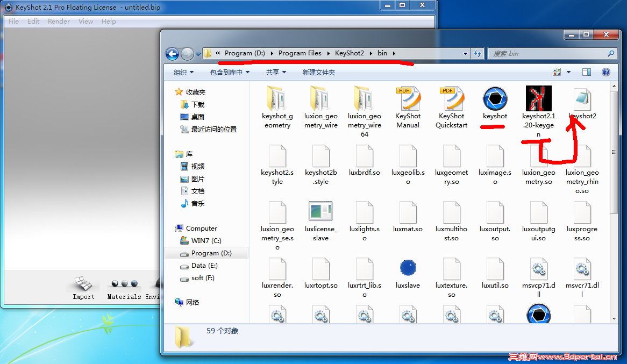
Task: Open the 共享 dropdown menu
Action: coord(276,73)
